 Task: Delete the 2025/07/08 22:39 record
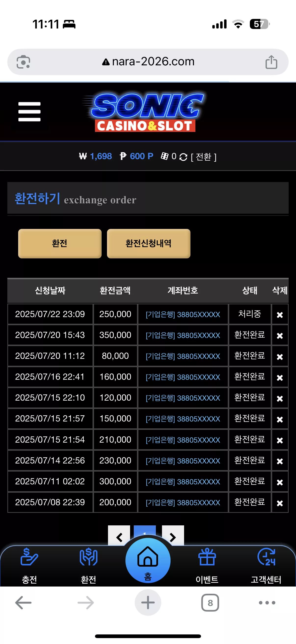(x=280, y=503)
